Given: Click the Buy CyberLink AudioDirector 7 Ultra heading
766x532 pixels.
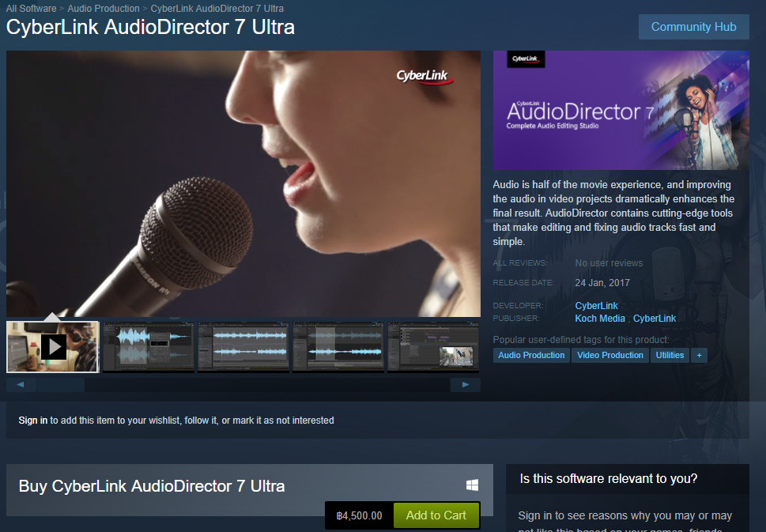Looking at the screenshot, I should [x=152, y=486].
